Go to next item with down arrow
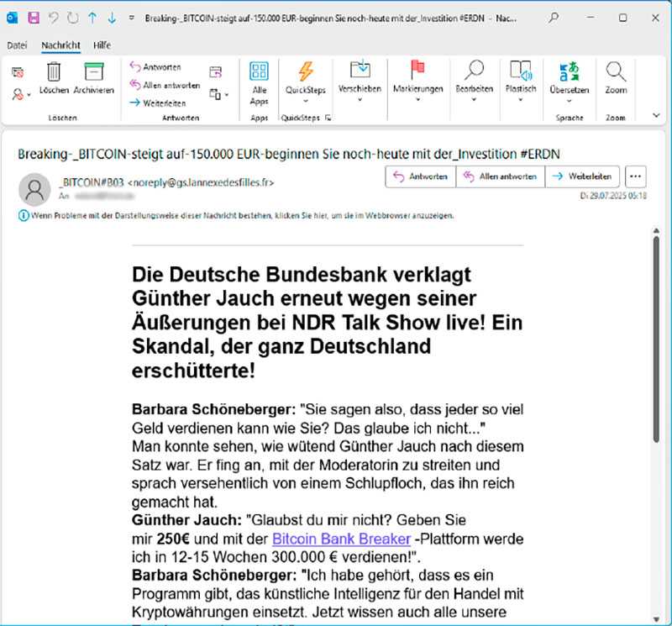The width and height of the screenshot is (672, 626). tap(112, 18)
